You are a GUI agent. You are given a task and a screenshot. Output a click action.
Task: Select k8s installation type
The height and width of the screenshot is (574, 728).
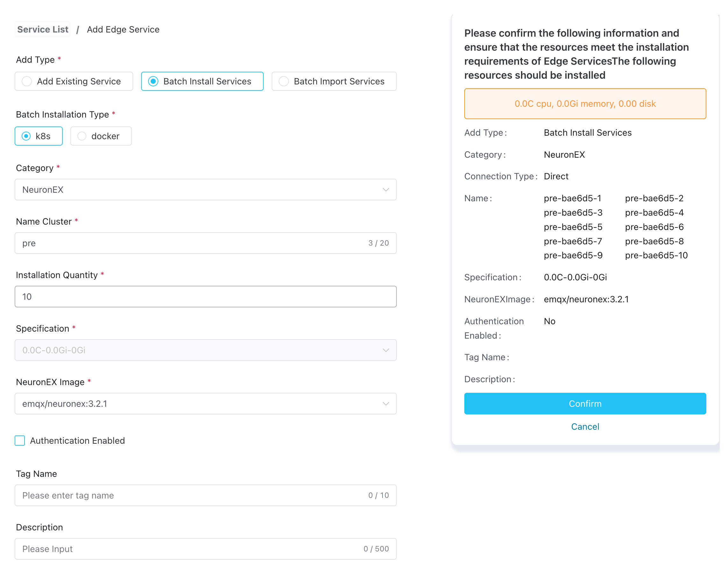(26, 136)
